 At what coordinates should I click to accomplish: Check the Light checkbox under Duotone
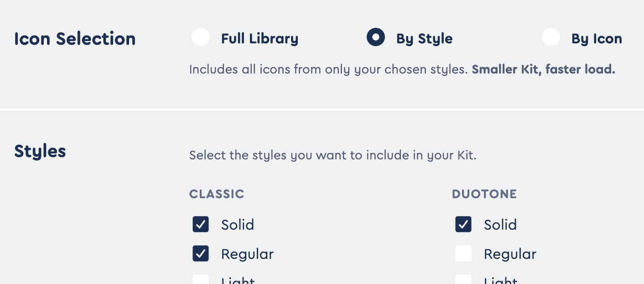pos(463,281)
